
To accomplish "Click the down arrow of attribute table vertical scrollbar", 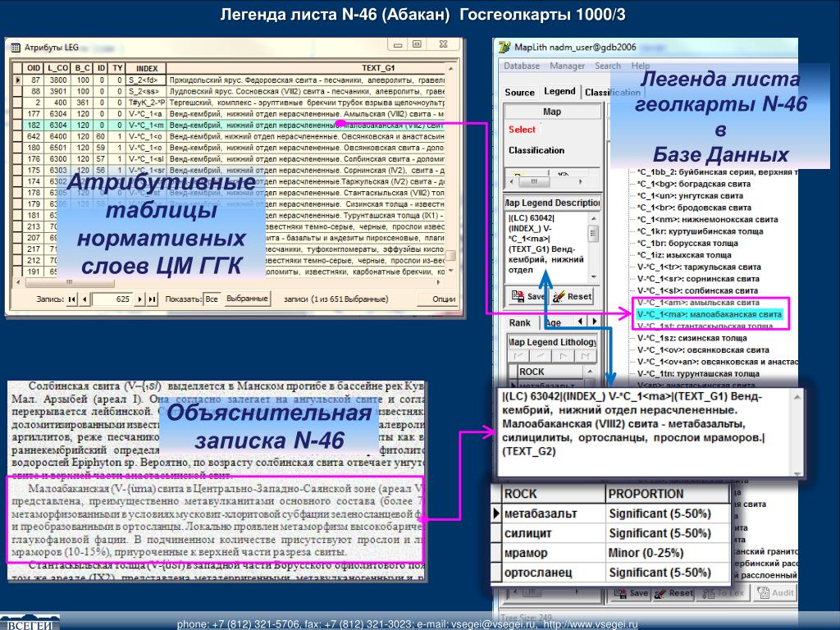I will (451, 271).
